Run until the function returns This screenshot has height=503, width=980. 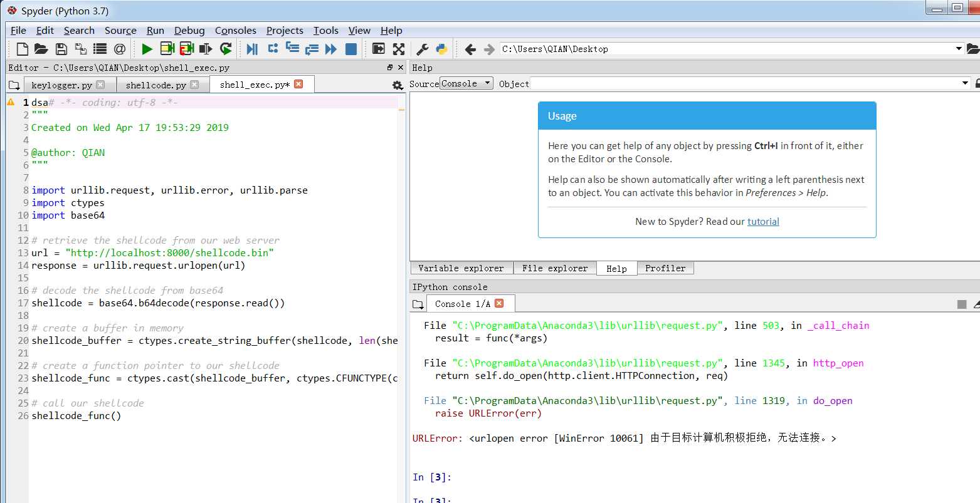tap(312, 49)
